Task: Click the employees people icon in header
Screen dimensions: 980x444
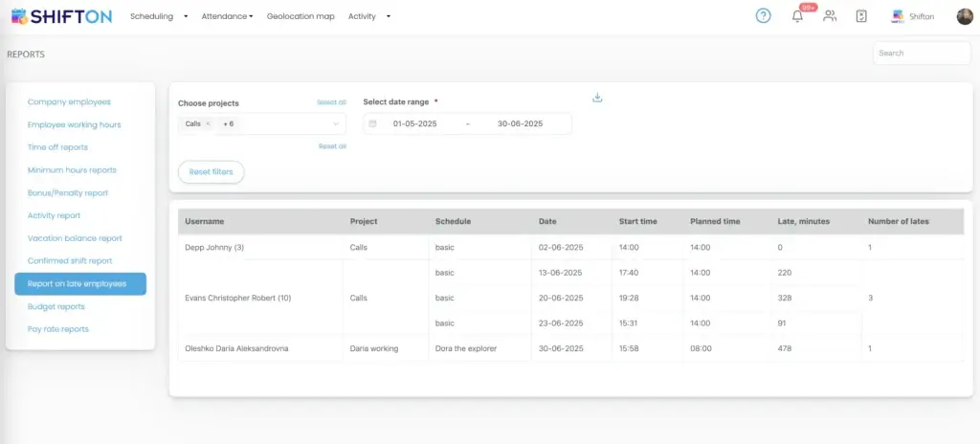Action: (830, 16)
